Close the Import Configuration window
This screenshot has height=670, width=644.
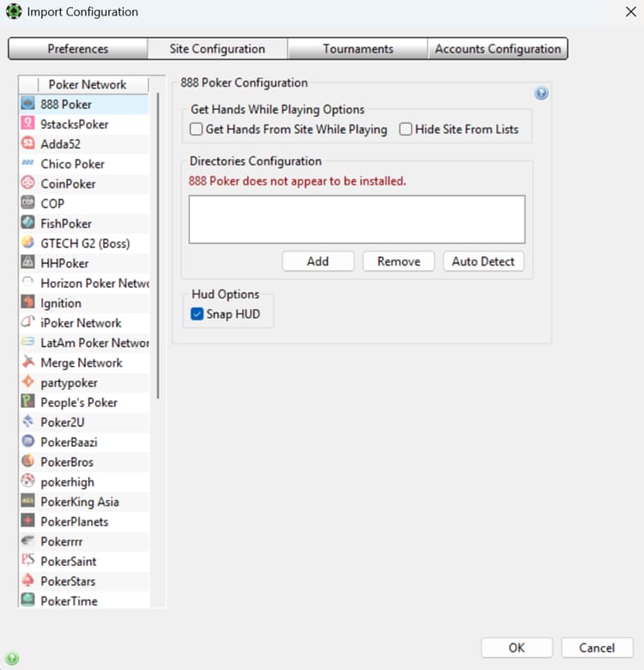tap(631, 11)
